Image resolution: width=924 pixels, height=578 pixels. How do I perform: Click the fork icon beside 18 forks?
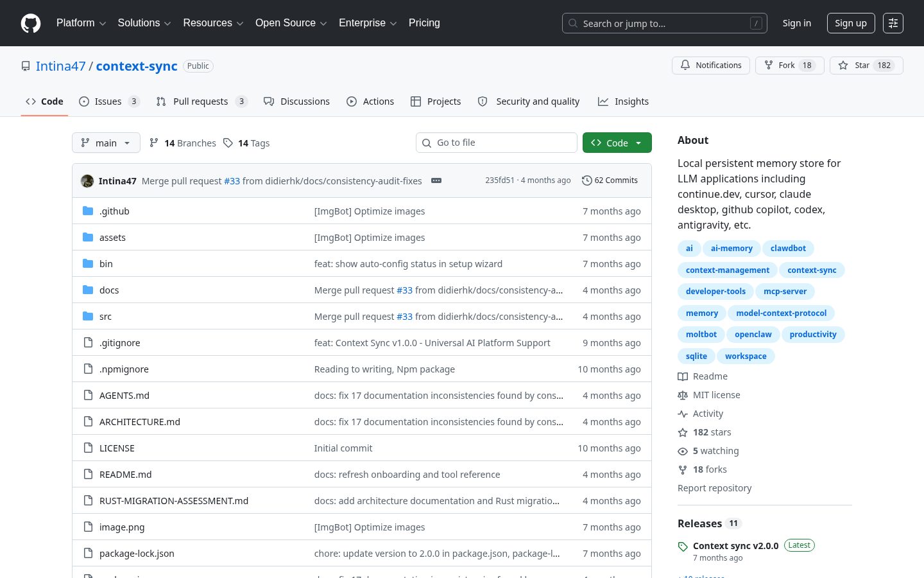pos(683,469)
